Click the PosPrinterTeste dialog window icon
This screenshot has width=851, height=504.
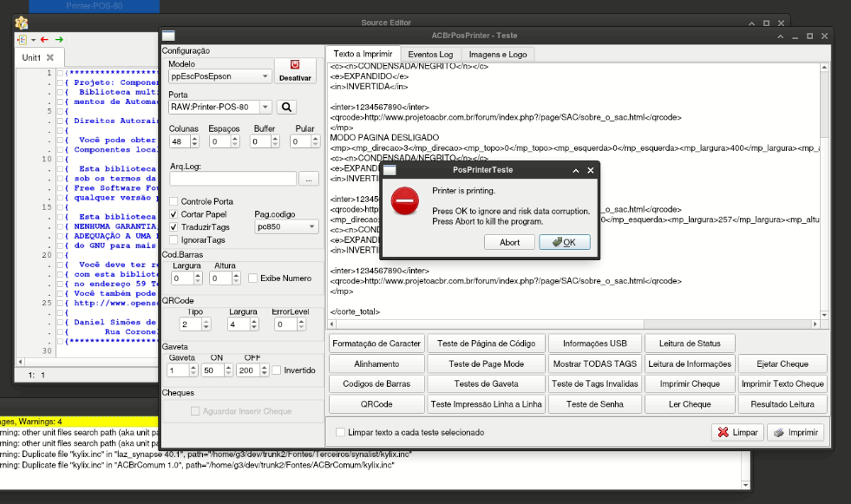coord(389,170)
